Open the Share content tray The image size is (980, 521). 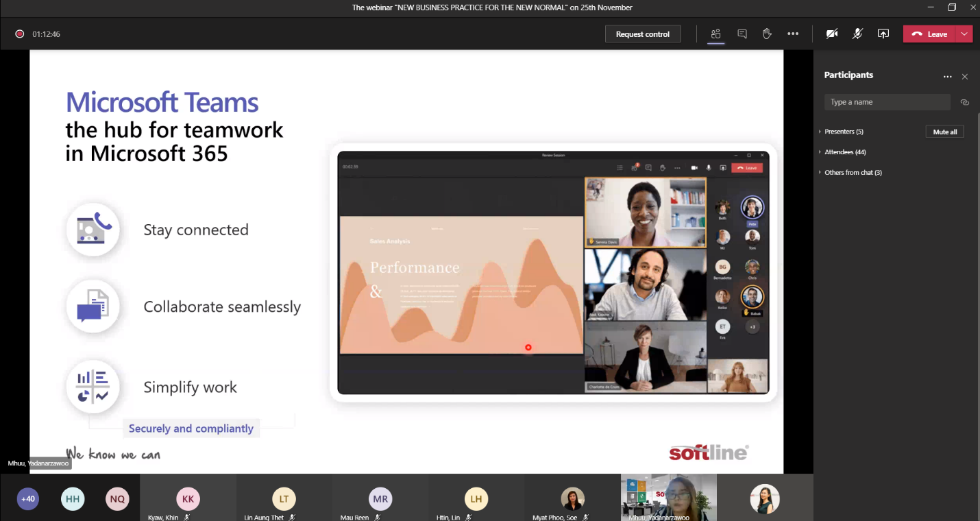point(883,34)
